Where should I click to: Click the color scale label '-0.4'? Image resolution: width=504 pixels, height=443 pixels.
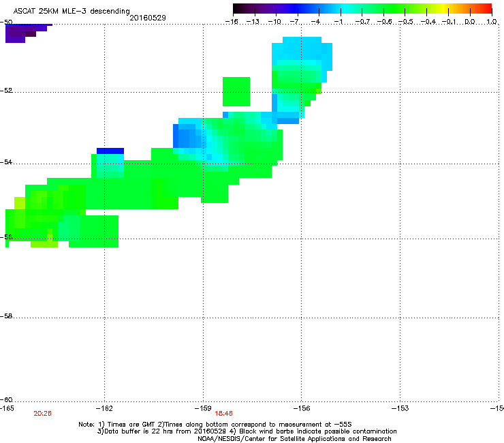(428, 22)
